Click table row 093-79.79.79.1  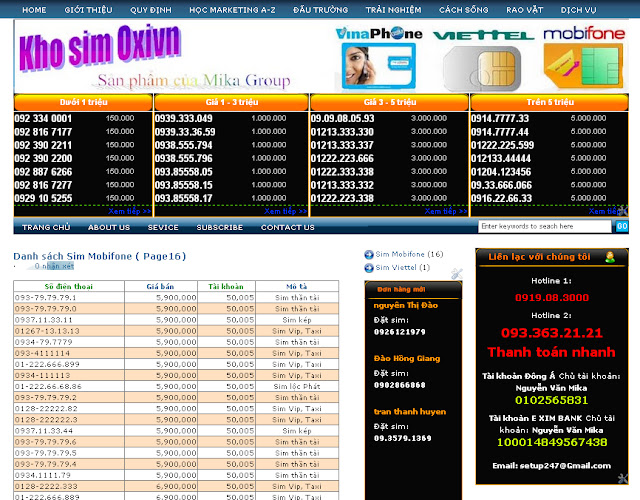(x=176, y=298)
